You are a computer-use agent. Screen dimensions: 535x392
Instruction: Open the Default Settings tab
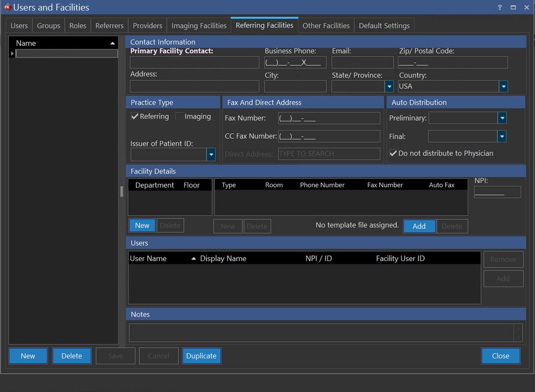(384, 26)
